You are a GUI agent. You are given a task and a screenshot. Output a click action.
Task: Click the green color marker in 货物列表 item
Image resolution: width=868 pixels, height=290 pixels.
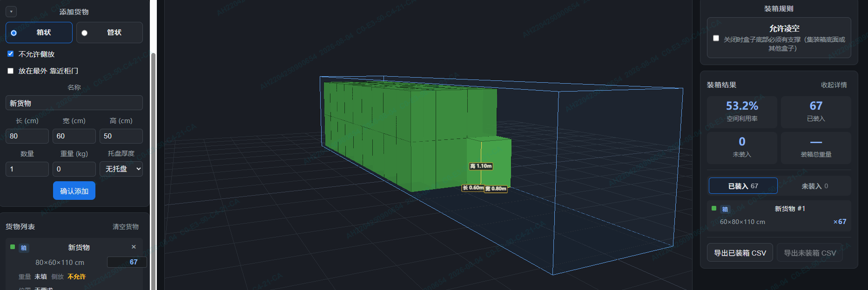coord(13,247)
